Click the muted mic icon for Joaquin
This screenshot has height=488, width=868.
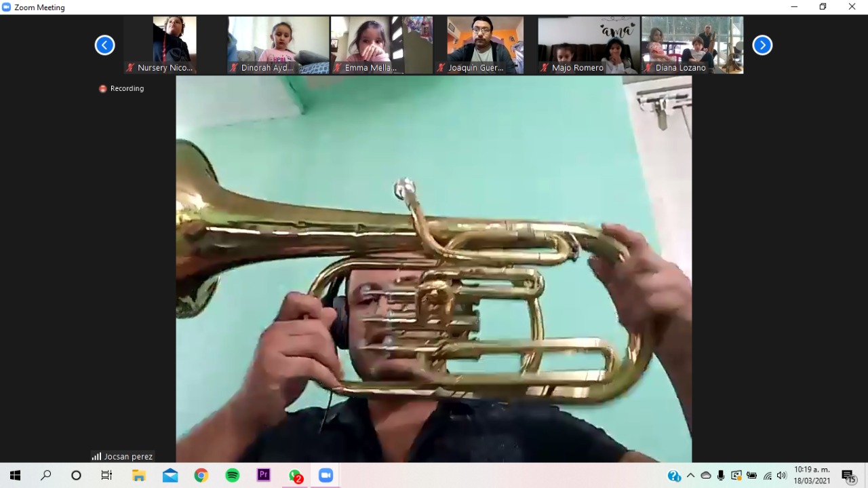coord(441,68)
